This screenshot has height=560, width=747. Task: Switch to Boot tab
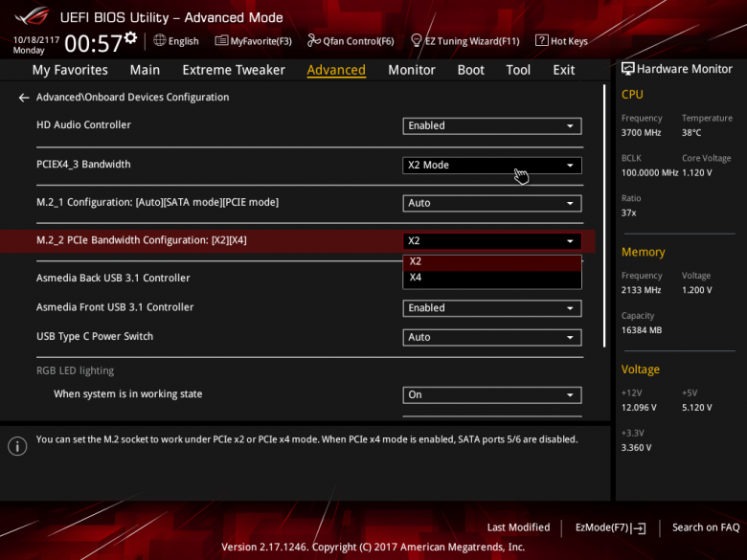[470, 70]
